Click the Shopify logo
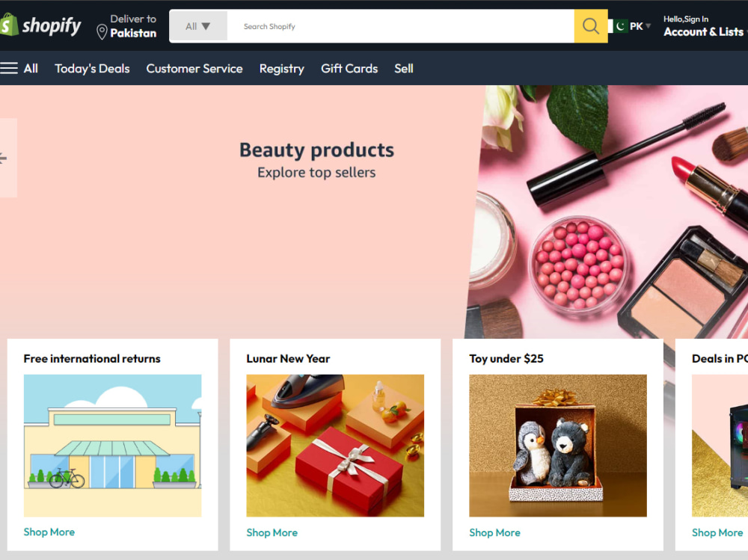748x560 pixels. 40,25
